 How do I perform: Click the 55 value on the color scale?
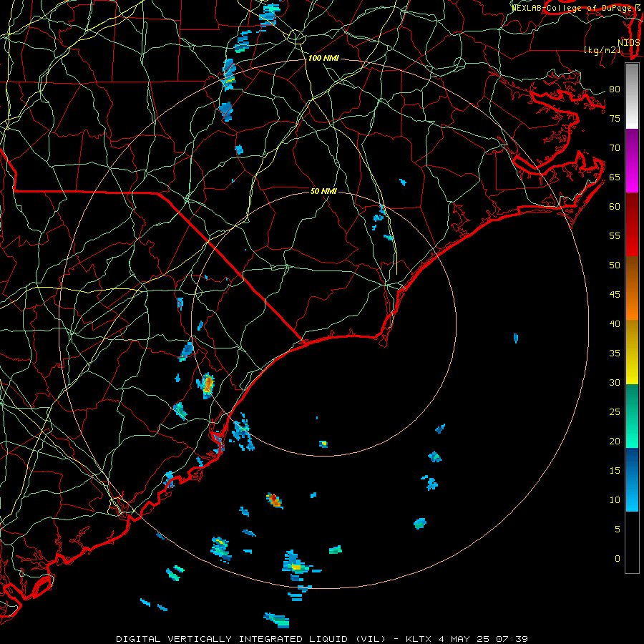click(x=615, y=235)
